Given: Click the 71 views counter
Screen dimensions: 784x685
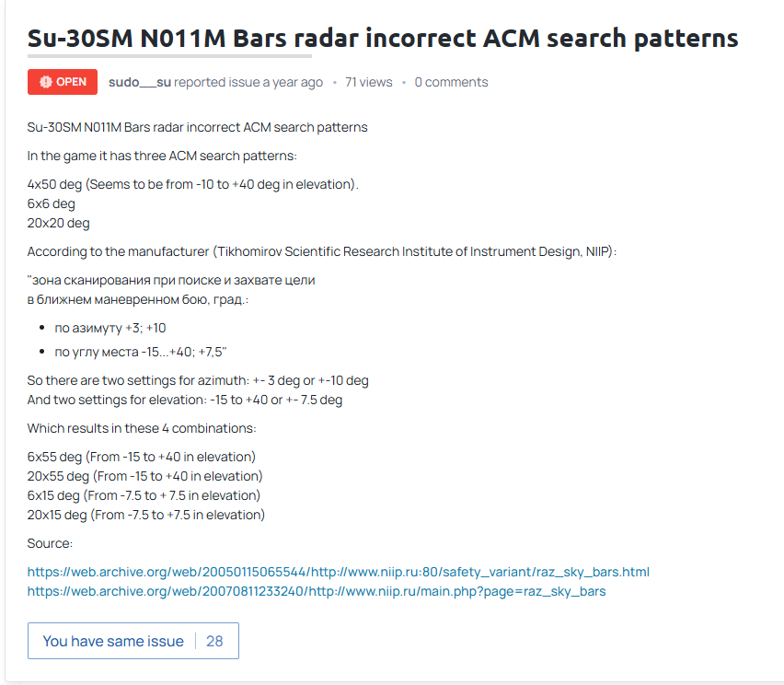Looking at the screenshot, I should coord(368,82).
